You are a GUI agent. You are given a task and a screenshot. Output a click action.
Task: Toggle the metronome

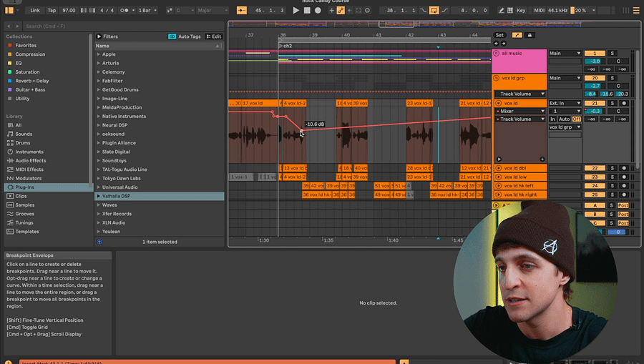pyautogui.click(x=124, y=10)
